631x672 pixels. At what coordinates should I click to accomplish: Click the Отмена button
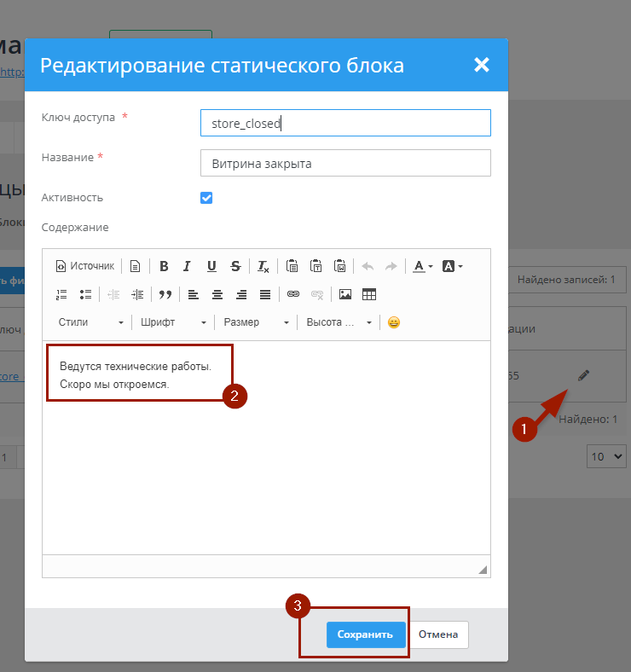coord(438,634)
